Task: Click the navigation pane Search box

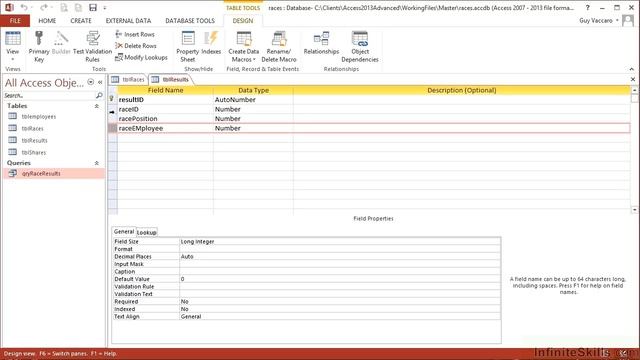Action: [x=49, y=95]
